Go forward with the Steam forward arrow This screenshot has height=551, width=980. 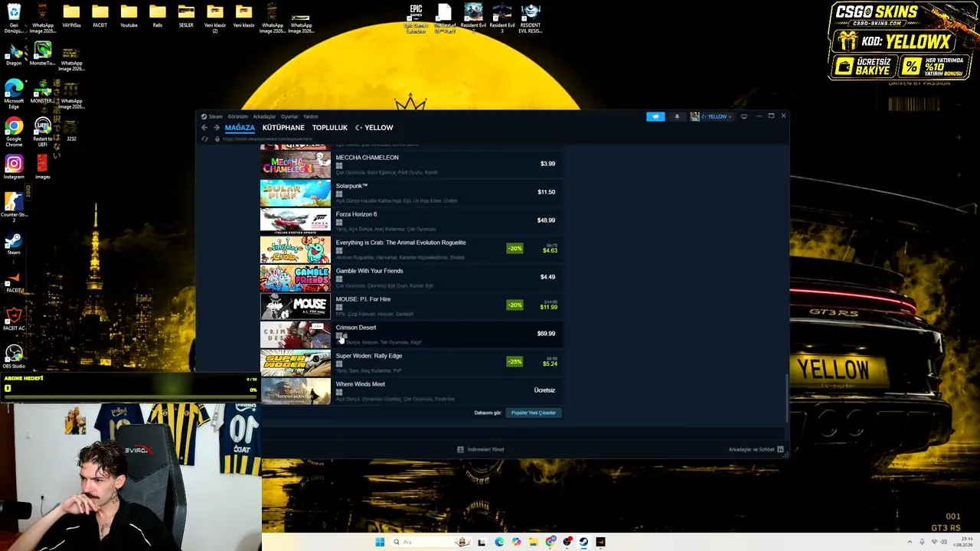pos(216,128)
